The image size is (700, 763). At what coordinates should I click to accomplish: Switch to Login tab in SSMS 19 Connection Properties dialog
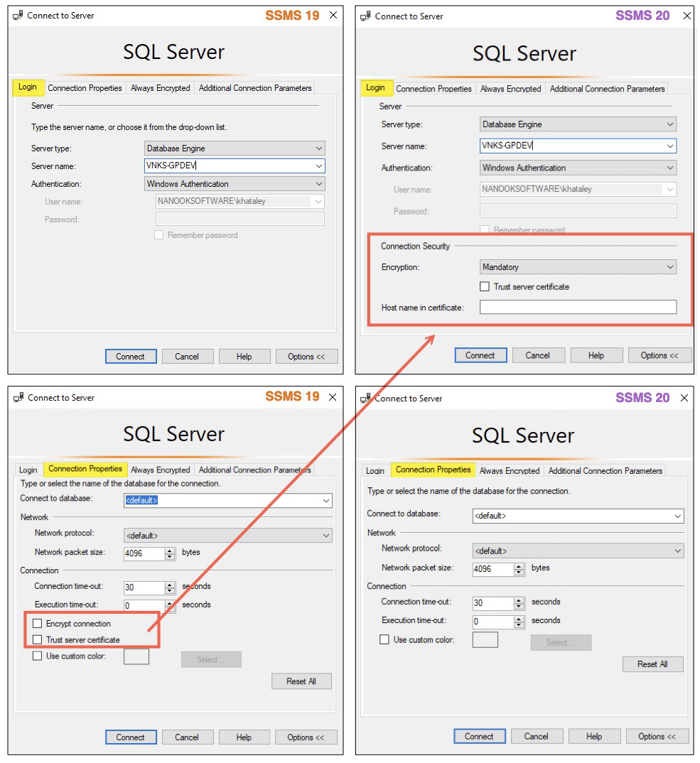click(x=28, y=470)
